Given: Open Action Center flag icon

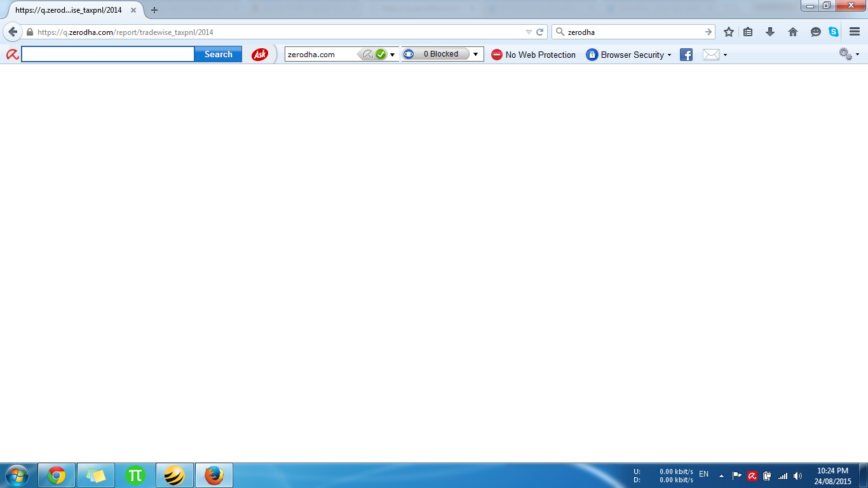Looking at the screenshot, I should click(737, 475).
